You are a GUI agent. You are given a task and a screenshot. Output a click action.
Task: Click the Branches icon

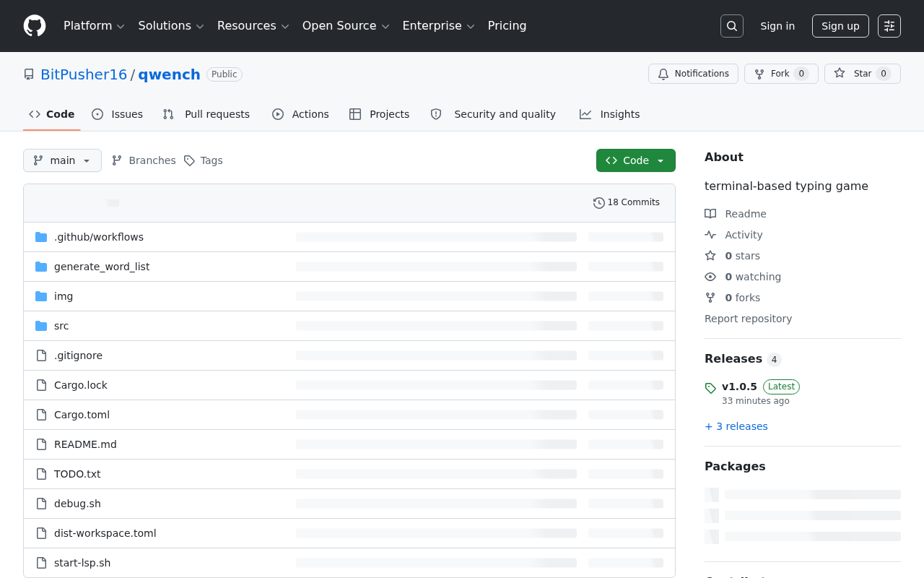(x=117, y=160)
